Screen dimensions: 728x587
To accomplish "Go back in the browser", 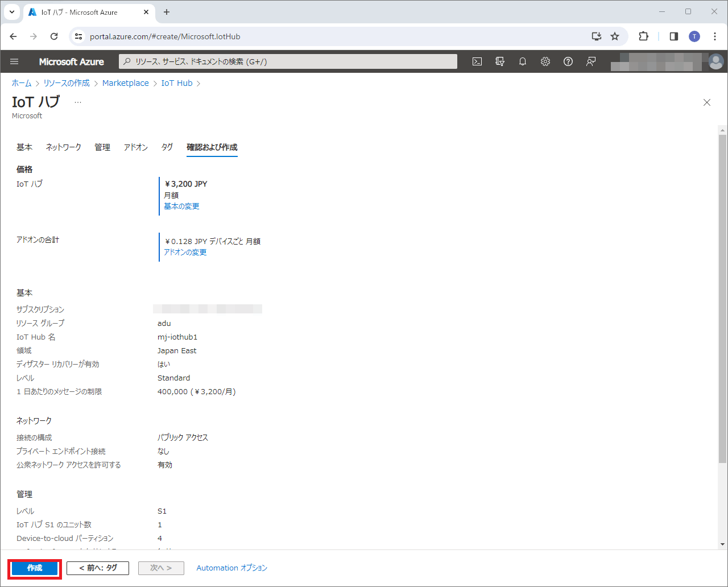I will 14,36.
